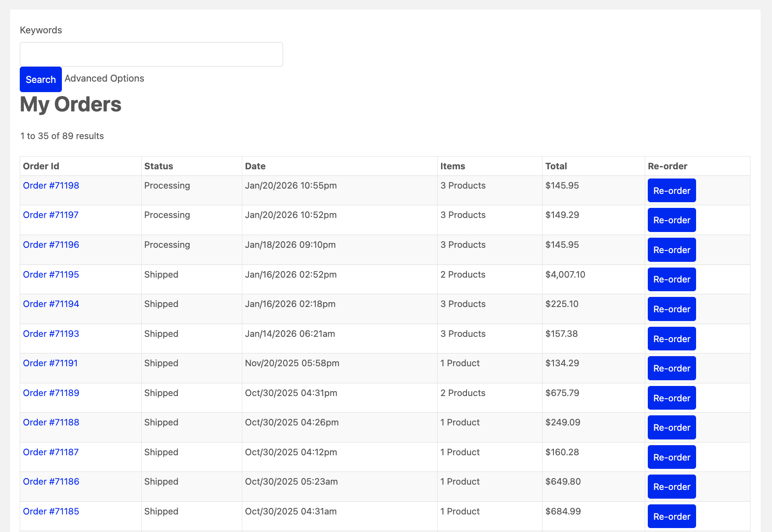
Task: Open Order #71197 details
Action: [50, 215]
